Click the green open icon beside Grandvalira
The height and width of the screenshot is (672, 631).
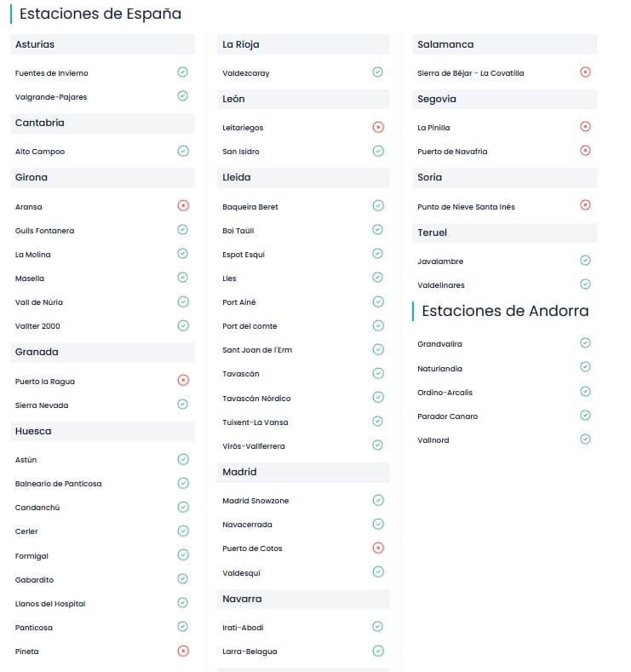(585, 343)
